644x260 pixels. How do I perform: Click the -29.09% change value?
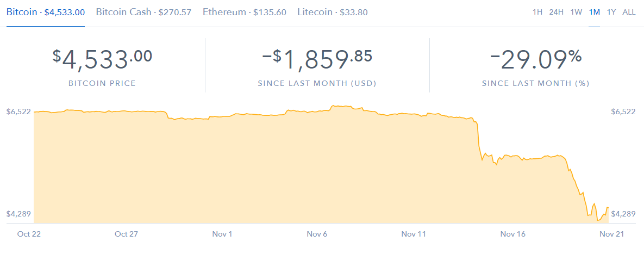(x=535, y=59)
